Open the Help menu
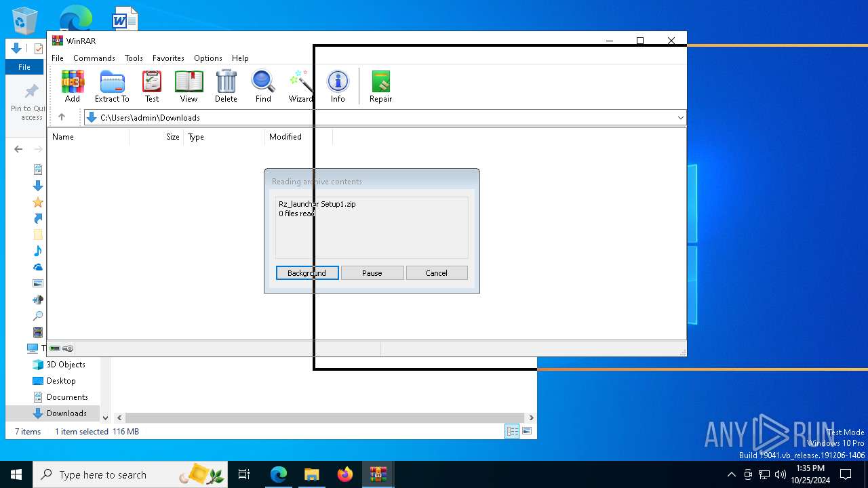 240,58
